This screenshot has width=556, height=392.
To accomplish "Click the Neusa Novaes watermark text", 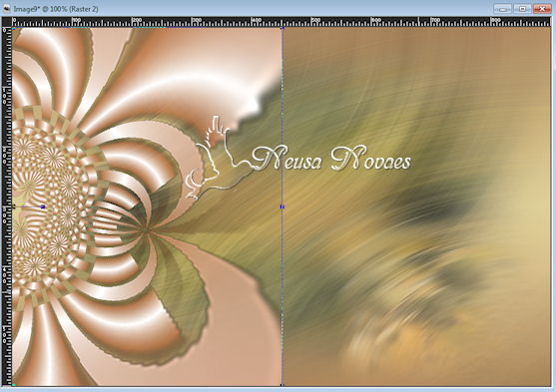I will pos(331,159).
